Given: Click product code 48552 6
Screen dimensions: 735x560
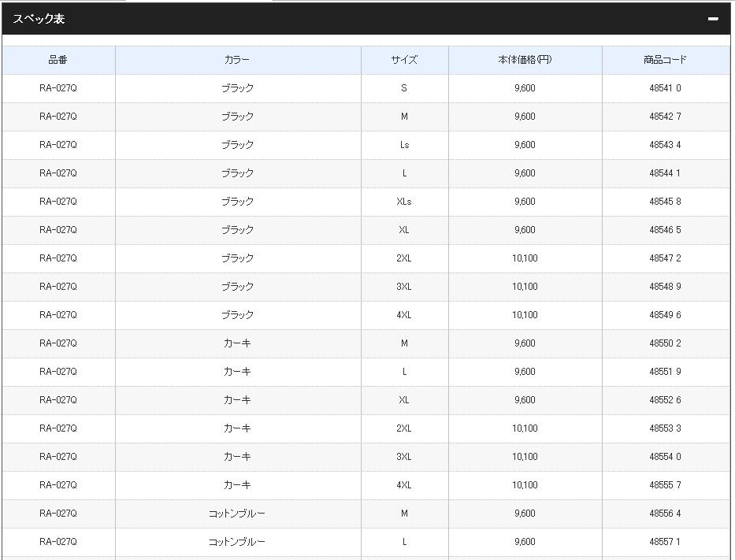Looking at the screenshot, I should coord(665,400).
